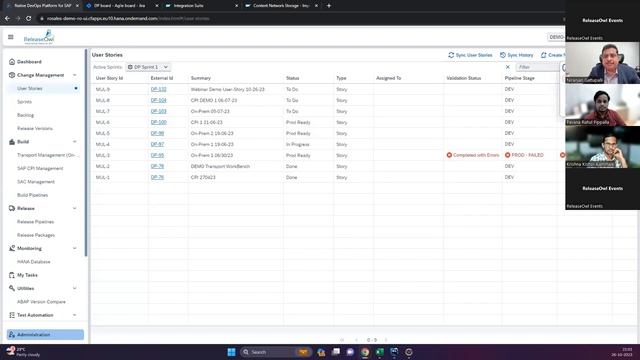This screenshot has width=640, height=360.
Task: Click the Sync History button
Action: (517, 55)
